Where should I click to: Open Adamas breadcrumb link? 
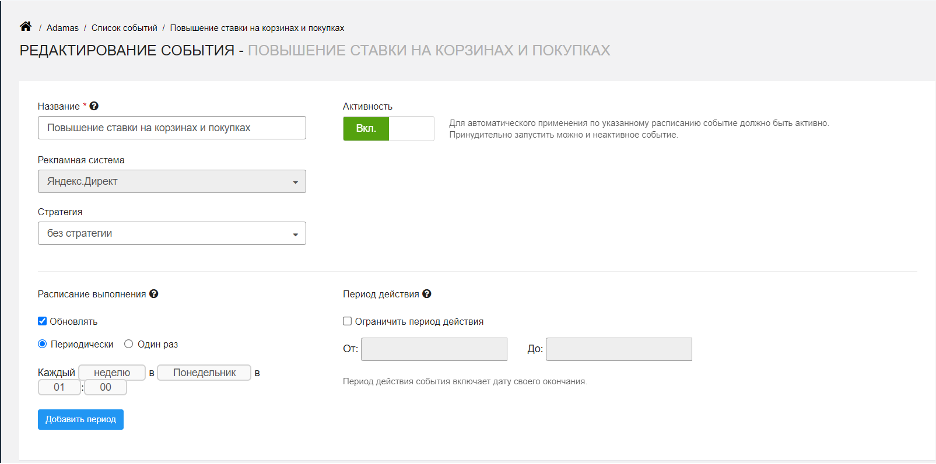click(63, 27)
